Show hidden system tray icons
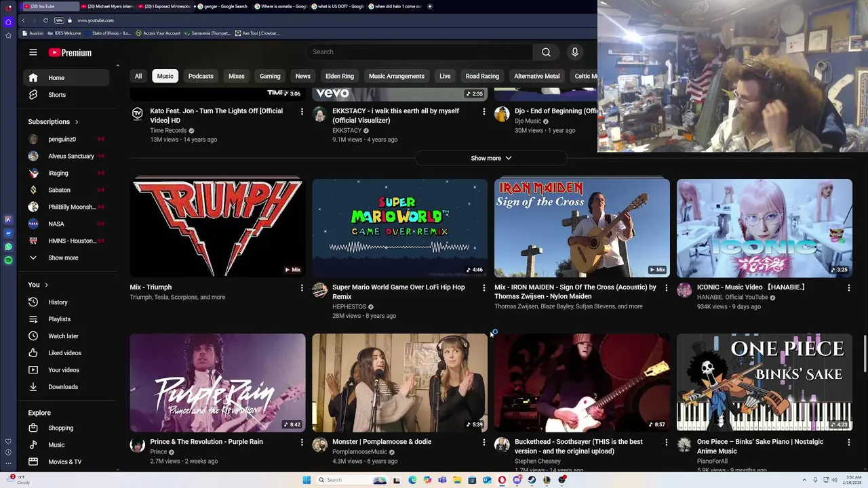868x488 pixels. tap(805, 480)
